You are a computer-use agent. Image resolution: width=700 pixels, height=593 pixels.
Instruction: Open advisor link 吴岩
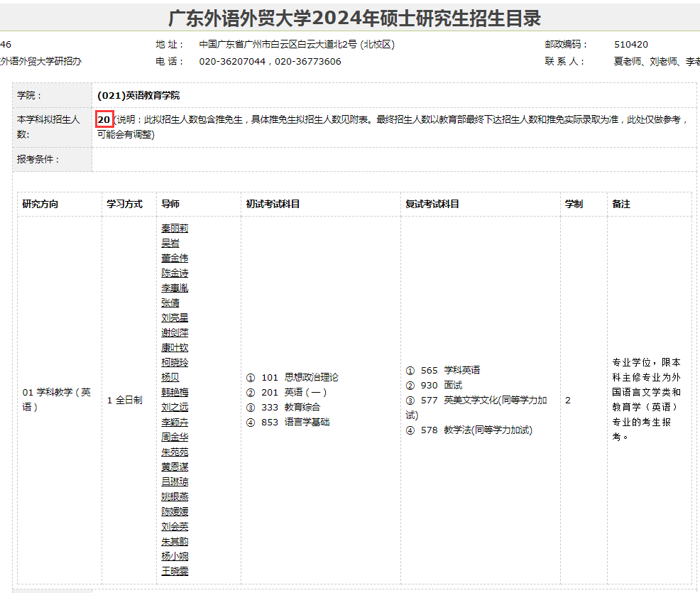click(170, 244)
